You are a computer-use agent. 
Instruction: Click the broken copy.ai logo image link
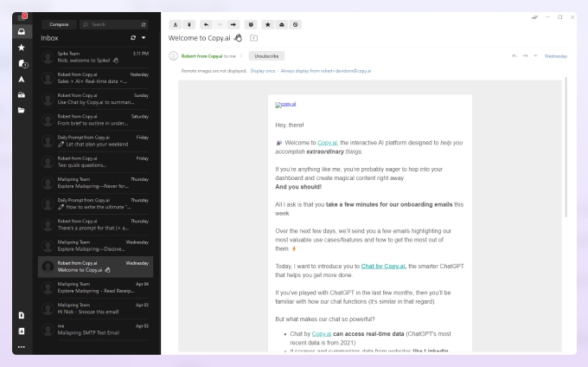click(x=285, y=105)
